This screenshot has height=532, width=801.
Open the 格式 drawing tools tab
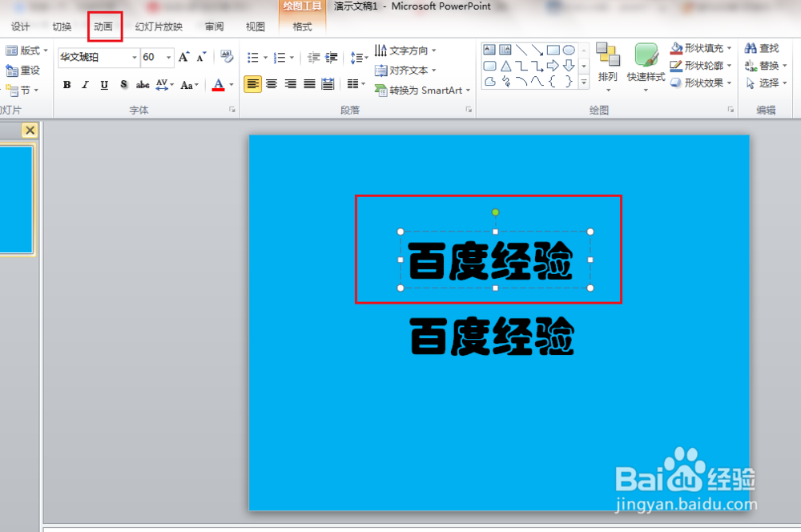pos(303,26)
